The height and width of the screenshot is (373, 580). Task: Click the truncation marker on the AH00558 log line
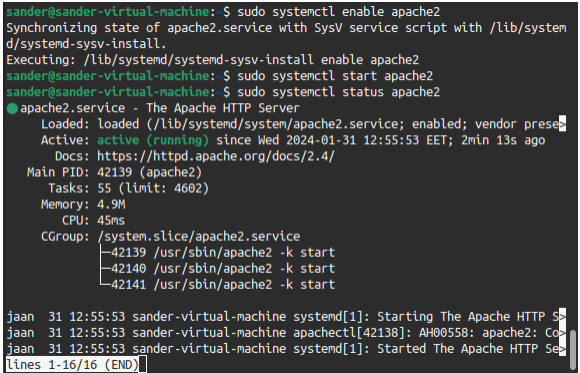click(x=562, y=333)
